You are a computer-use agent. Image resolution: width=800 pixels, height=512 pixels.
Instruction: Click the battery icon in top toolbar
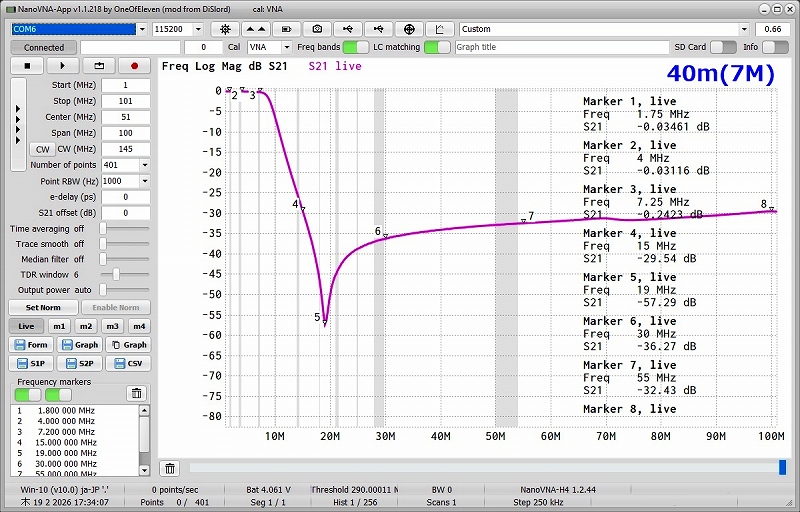(286, 30)
